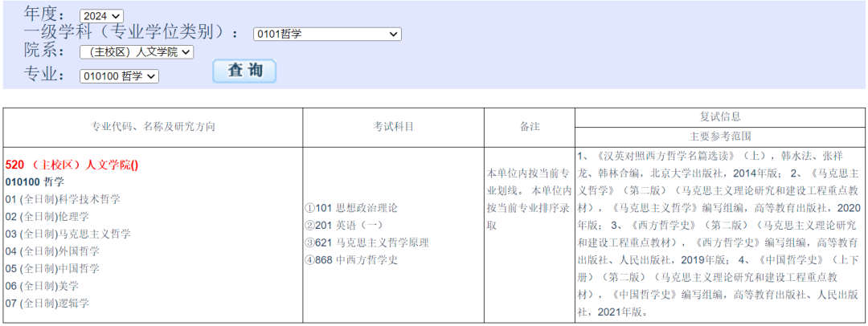
Task: Select research direction 02 伦理学
Action: [x=47, y=217]
